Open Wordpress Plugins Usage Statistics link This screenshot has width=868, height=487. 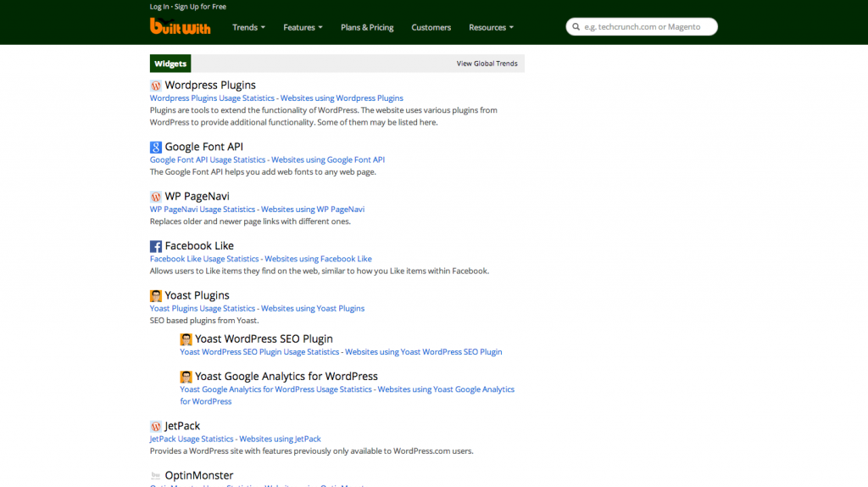[x=212, y=98]
